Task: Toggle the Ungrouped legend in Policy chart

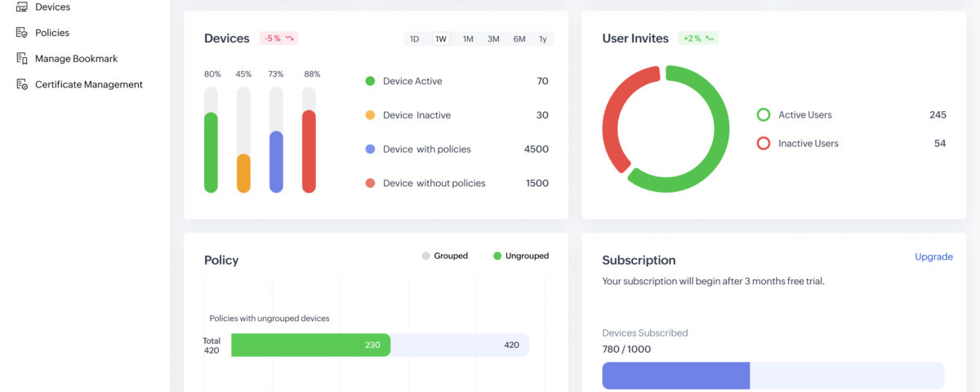Action: coord(520,256)
